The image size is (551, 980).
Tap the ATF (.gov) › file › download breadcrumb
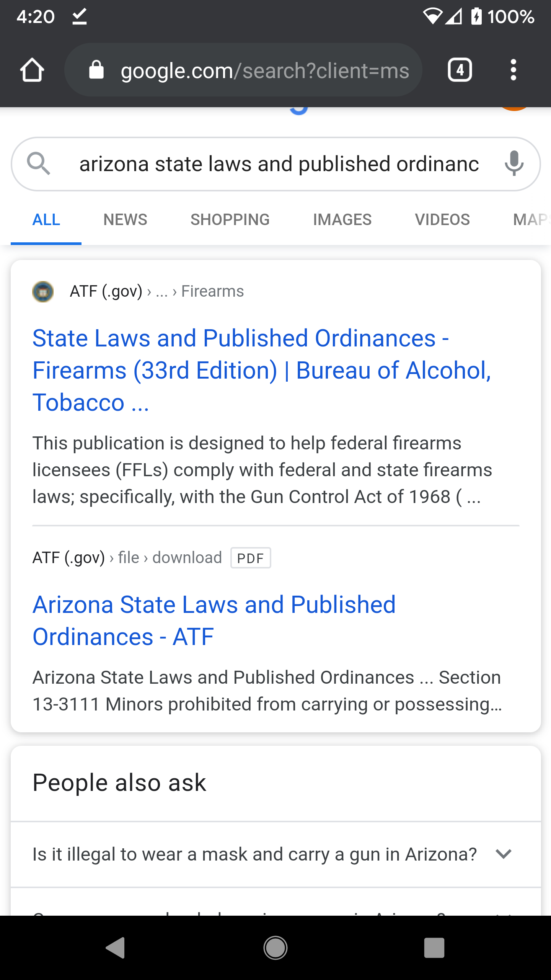(127, 558)
